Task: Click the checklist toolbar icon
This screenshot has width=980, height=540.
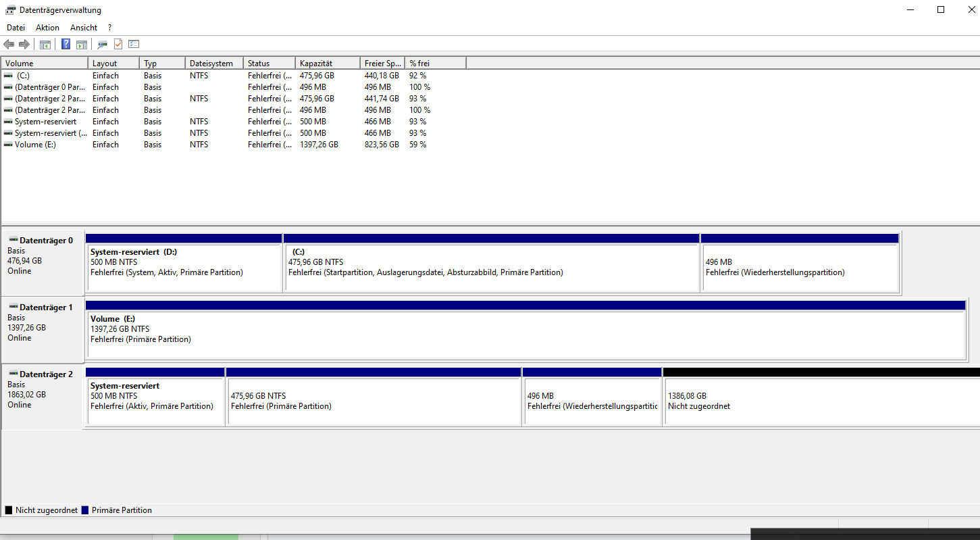Action: pyautogui.click(x=133, y=44)
